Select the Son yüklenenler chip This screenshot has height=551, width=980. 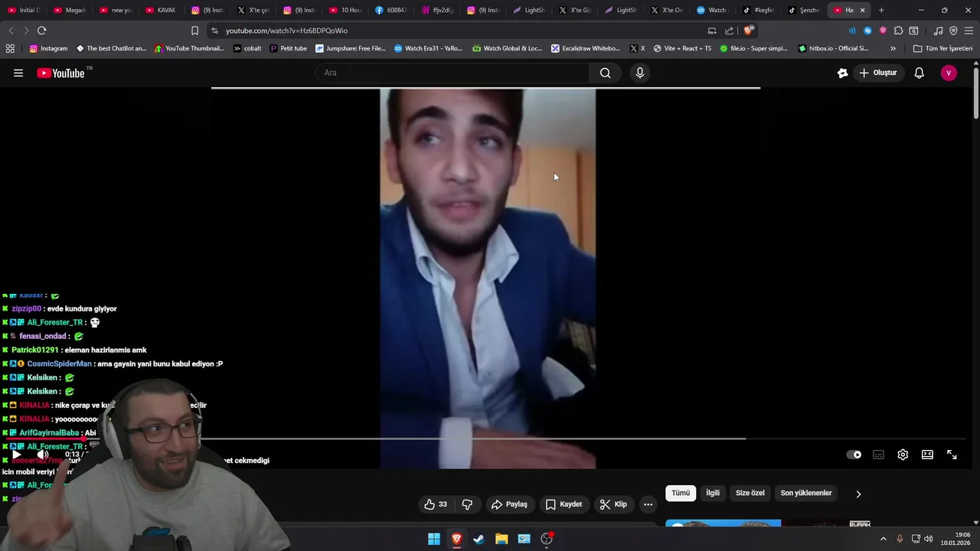point(806,493)
